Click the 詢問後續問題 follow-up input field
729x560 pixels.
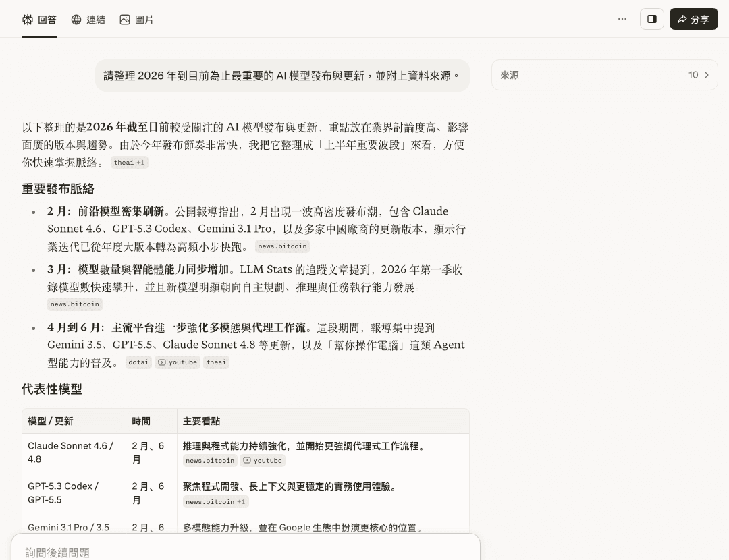coord(246,552)
